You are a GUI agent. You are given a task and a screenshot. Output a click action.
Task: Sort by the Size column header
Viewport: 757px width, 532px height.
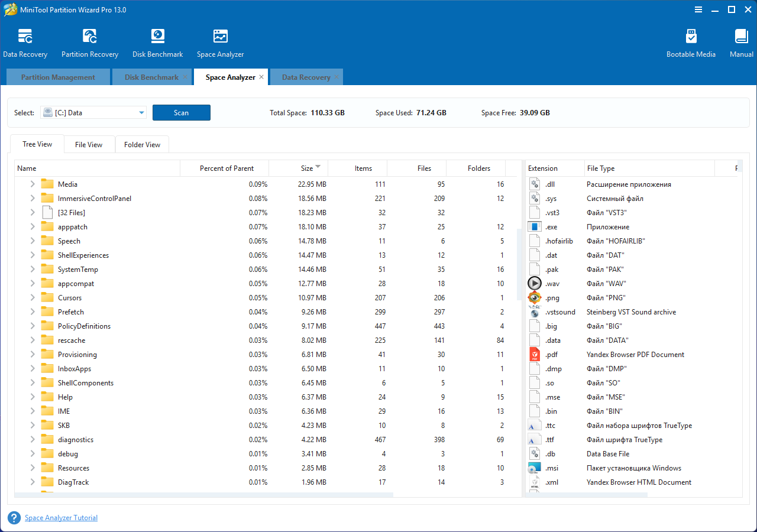(x=299, y=168)
